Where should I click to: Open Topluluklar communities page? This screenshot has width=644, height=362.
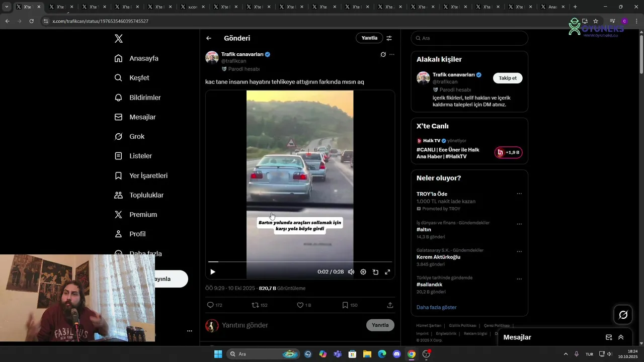tap(139, 195)
